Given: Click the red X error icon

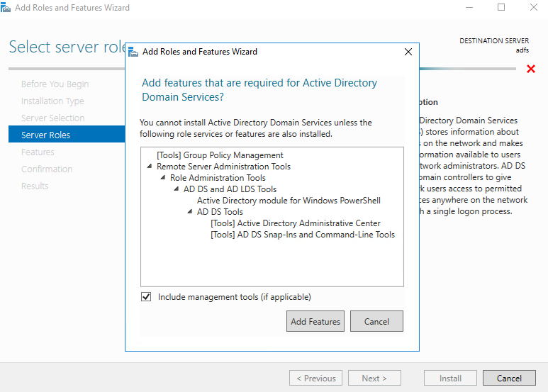Looking at the screenshot, I should click(x=530, y=69).
